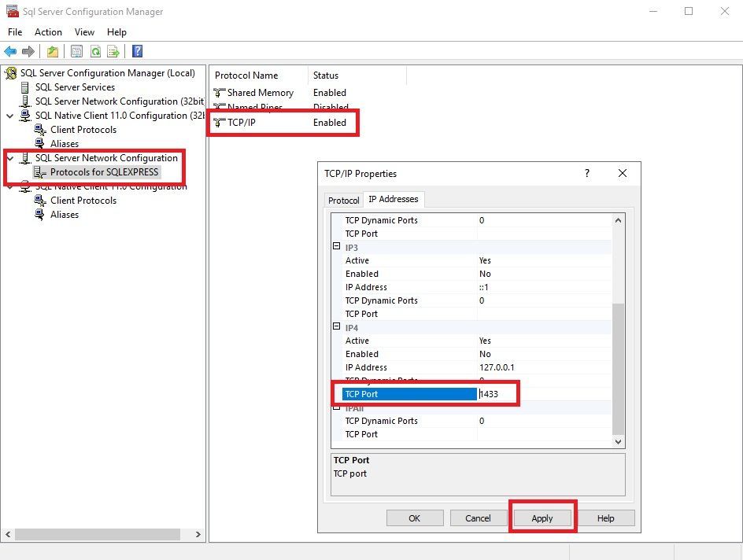743x560 pixels.
Task: Collapse the SQL Server Network Configuration node
Action: point(10,158)
